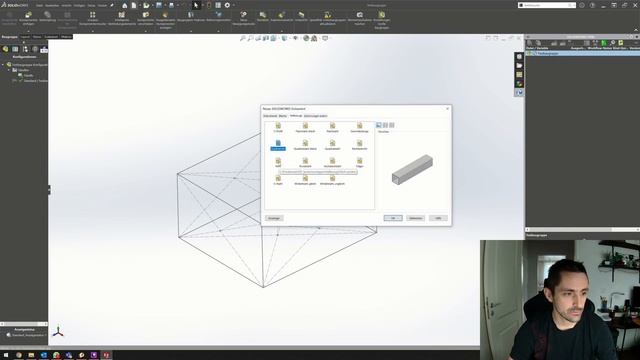Click OK in the New Document dialog

[x=393, y=218]
